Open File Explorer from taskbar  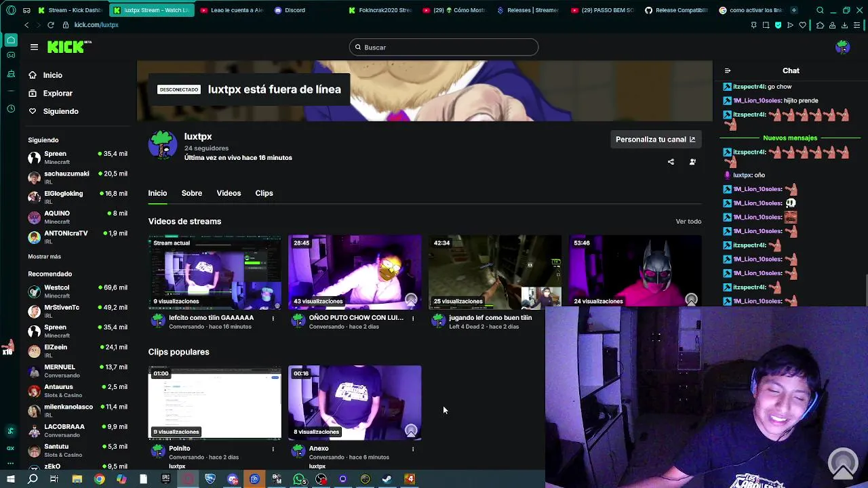77,479
